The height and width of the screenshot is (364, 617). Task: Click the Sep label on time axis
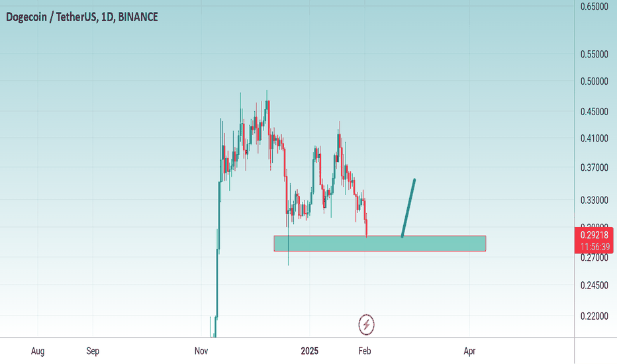[93, 351]
